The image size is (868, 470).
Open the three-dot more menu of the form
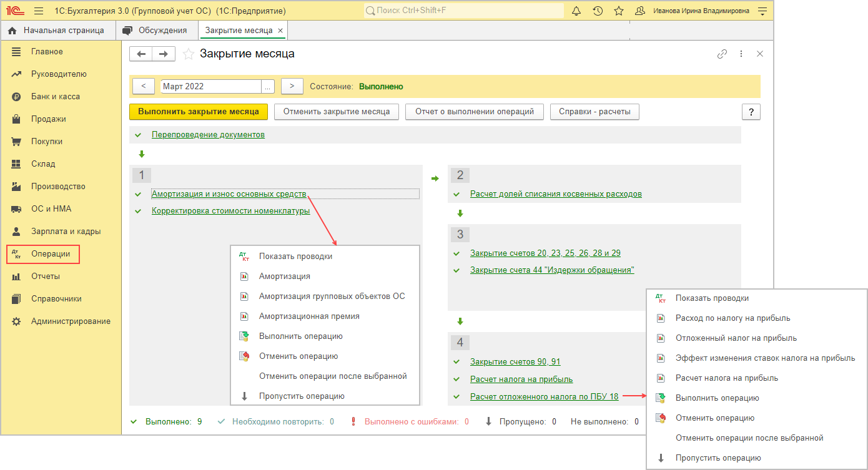click(x=741, y=54)
